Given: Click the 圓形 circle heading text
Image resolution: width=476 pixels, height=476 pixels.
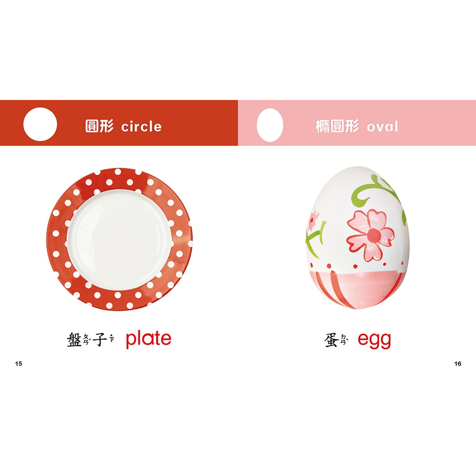Looking at the screenshot, I should click(123, 126).
